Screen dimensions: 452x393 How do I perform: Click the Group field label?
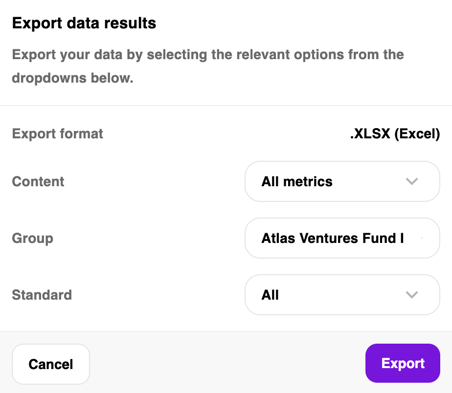(x=33, y=239)
